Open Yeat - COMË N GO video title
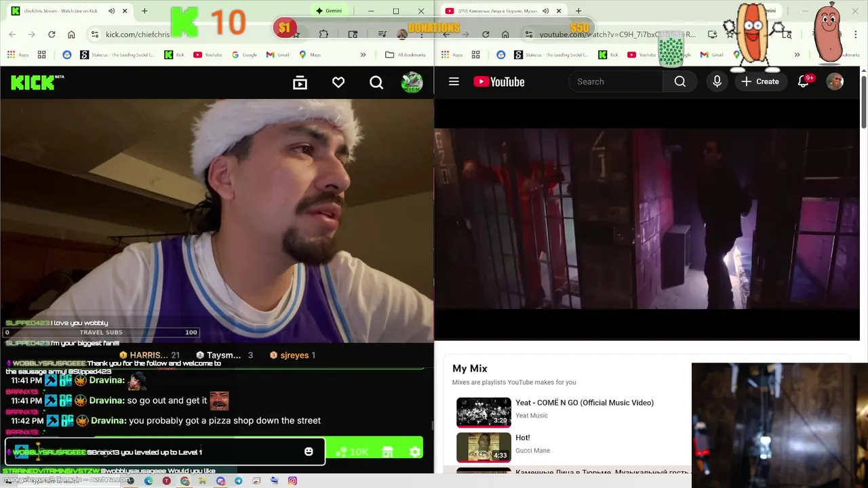 pyautogui.click(x=585, y=403)
